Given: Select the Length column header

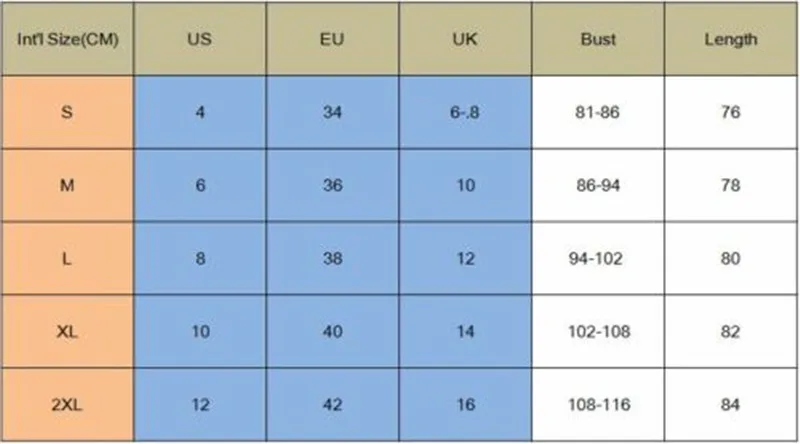Looking at the screenshot, I should [x=730, y=40].
